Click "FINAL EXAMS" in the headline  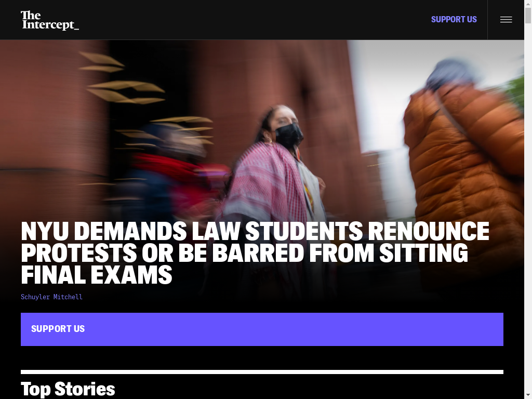pos(97,275)
